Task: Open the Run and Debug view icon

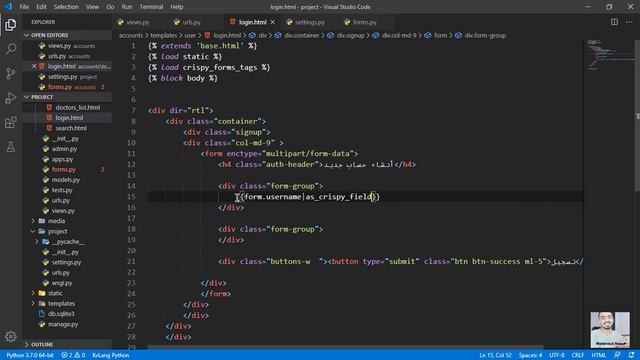Action: (11, 98)
